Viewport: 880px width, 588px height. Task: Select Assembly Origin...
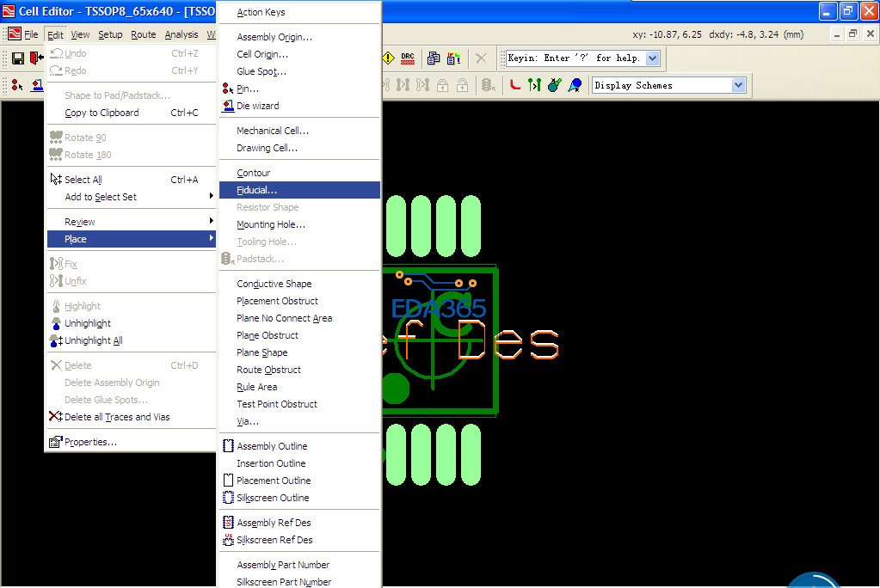click(299, 37)
